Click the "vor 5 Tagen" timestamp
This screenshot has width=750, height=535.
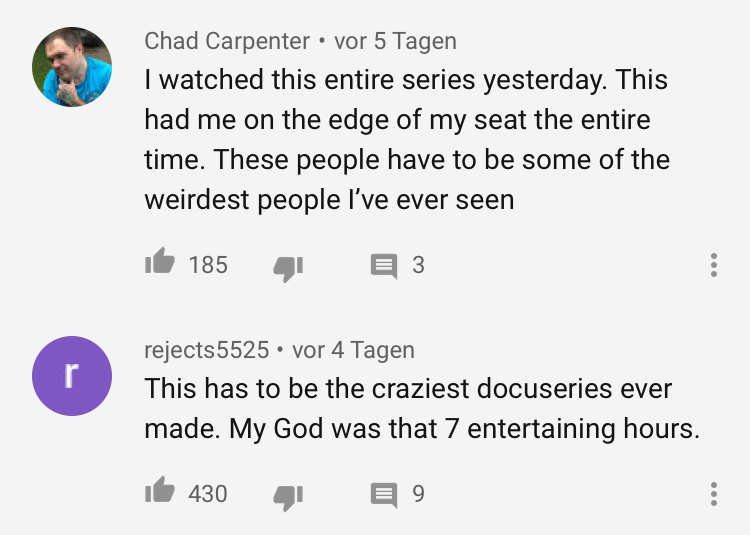(395, 41)
